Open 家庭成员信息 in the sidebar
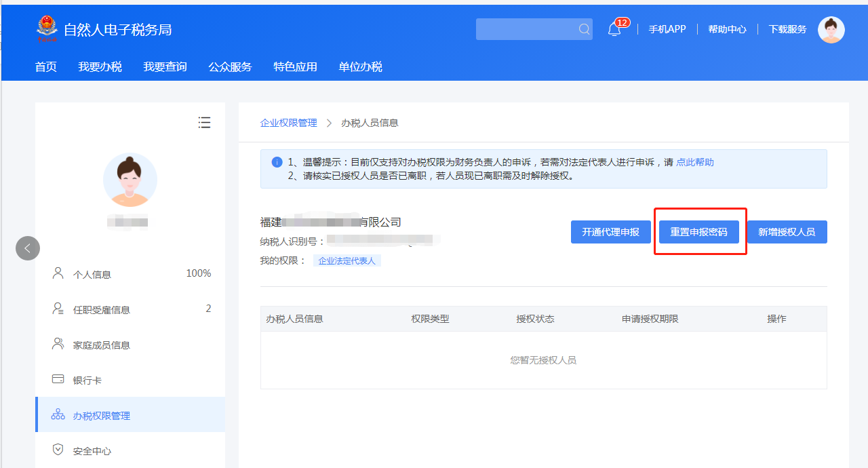 point(102,345)
